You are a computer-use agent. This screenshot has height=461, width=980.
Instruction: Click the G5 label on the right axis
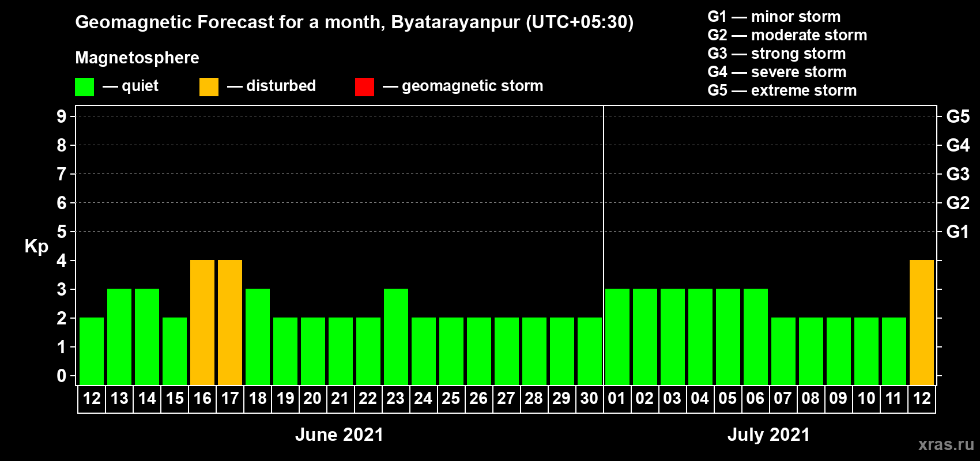958,116
